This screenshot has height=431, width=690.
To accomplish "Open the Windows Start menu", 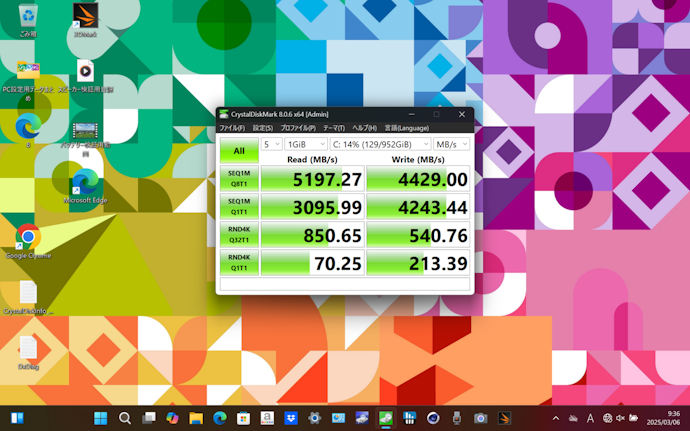I will click(100, 418).
